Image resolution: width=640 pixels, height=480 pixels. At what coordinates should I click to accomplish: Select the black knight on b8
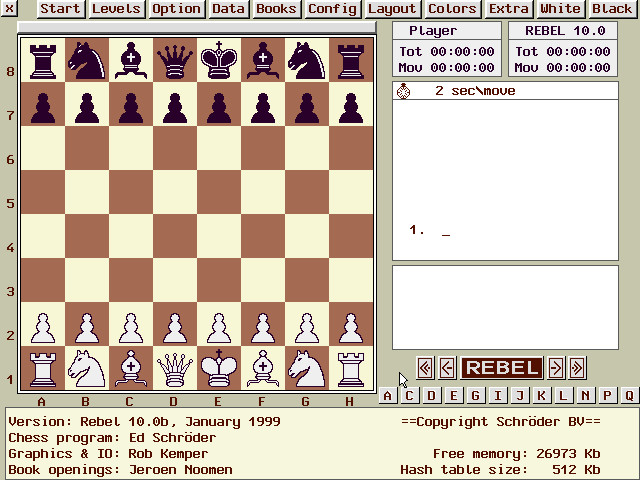[87, 60]
